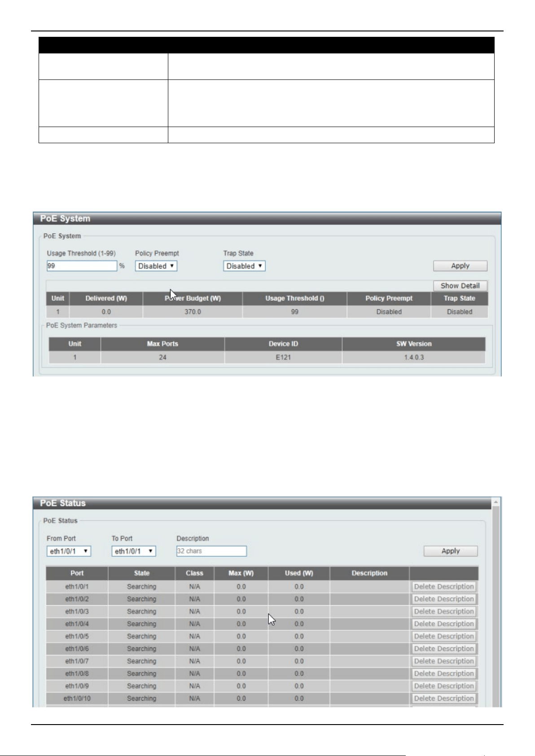
Task: Delete Description for port eth1/0/8
Action: point(444,673)
